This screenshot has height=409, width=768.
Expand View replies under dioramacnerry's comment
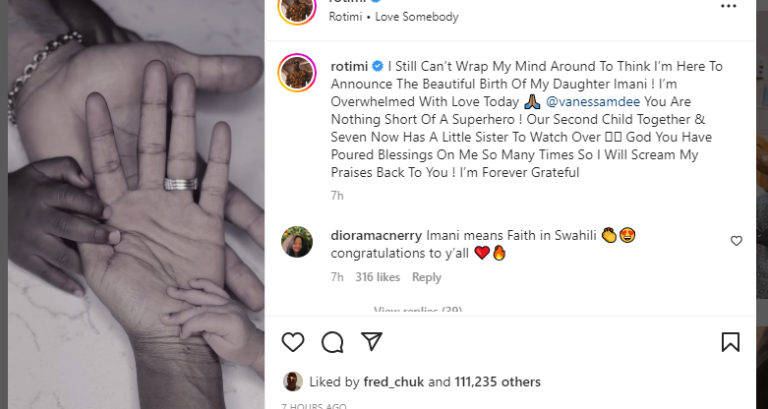pyautogui.click(x=417, y=310)
